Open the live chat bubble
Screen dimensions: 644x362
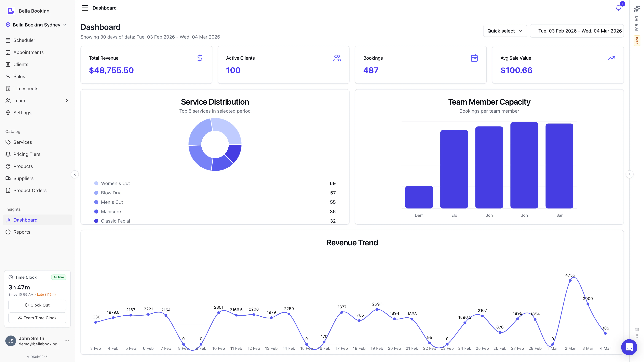click(x=629, y=347)
